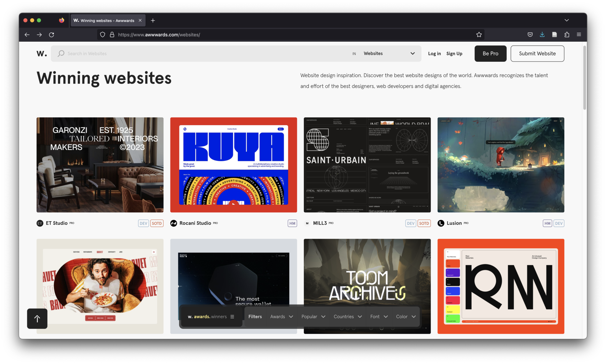
Task: Open the Rocani Studio profile link
Action: pos(195,223)
